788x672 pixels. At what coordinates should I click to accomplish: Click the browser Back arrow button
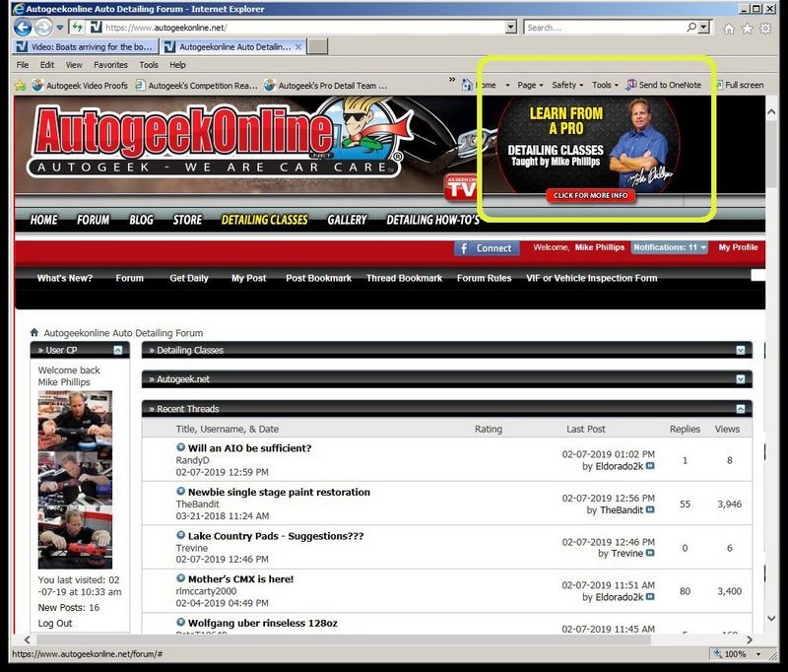coord(23,28)
